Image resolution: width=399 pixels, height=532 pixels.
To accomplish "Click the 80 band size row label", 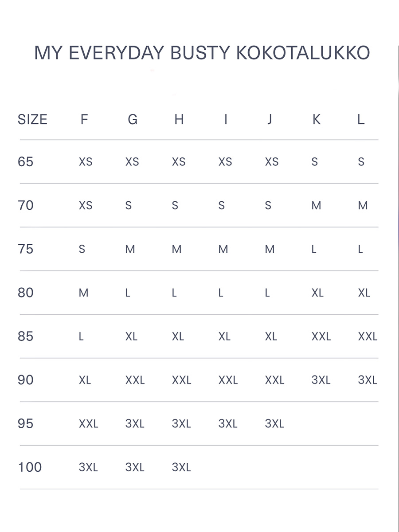I will (26, 293).
